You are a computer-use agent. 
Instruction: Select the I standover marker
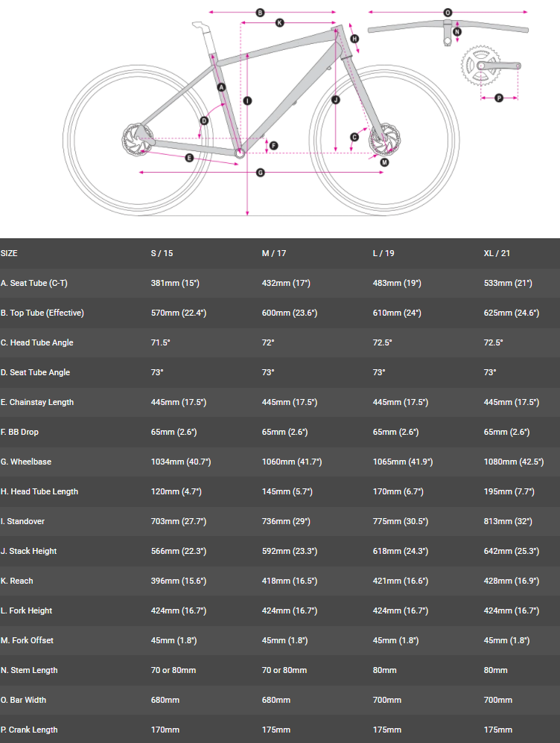(247, 100)
